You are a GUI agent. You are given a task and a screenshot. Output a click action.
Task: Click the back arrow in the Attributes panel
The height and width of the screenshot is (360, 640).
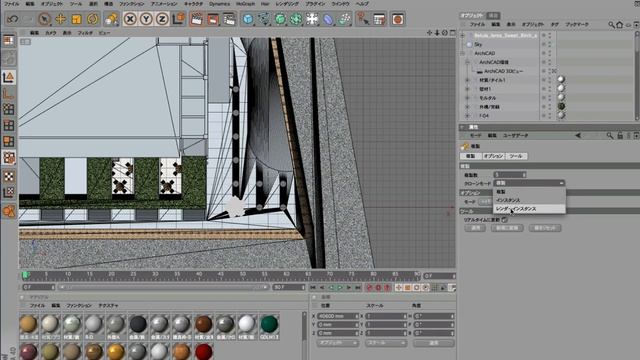pyautogui.click(x=578, y=136)
